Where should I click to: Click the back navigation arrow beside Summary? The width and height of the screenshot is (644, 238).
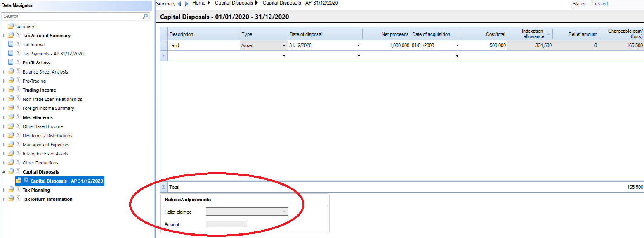pos(179,4)
